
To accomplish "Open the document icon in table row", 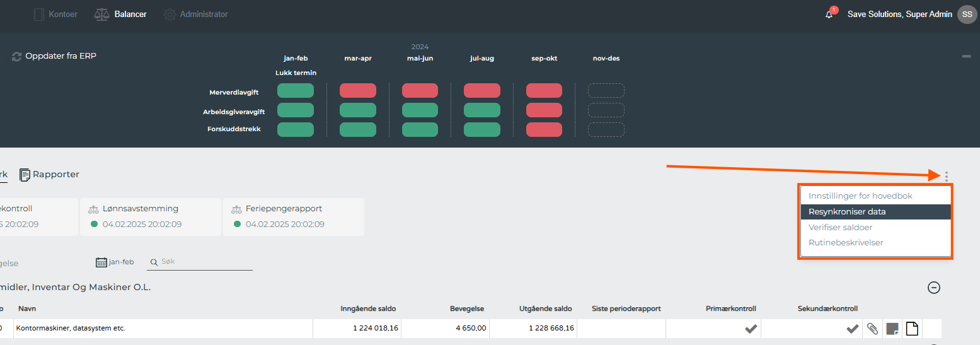I will tap(911, 328).
